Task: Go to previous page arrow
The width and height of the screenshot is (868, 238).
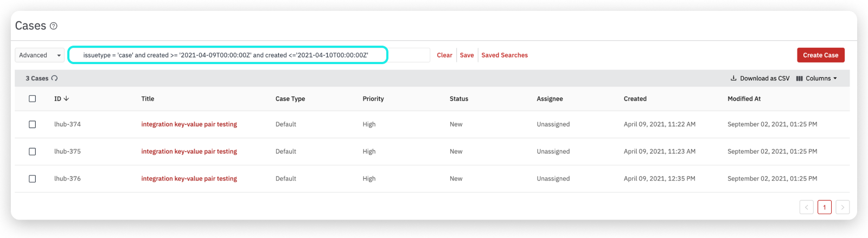Action: pos(806,207)
